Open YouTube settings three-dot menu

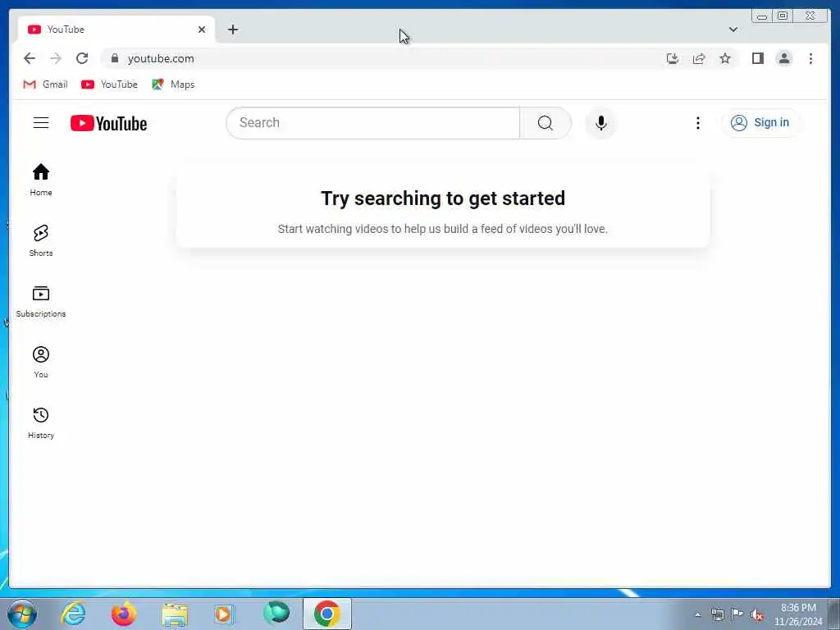tap(697, 123)
